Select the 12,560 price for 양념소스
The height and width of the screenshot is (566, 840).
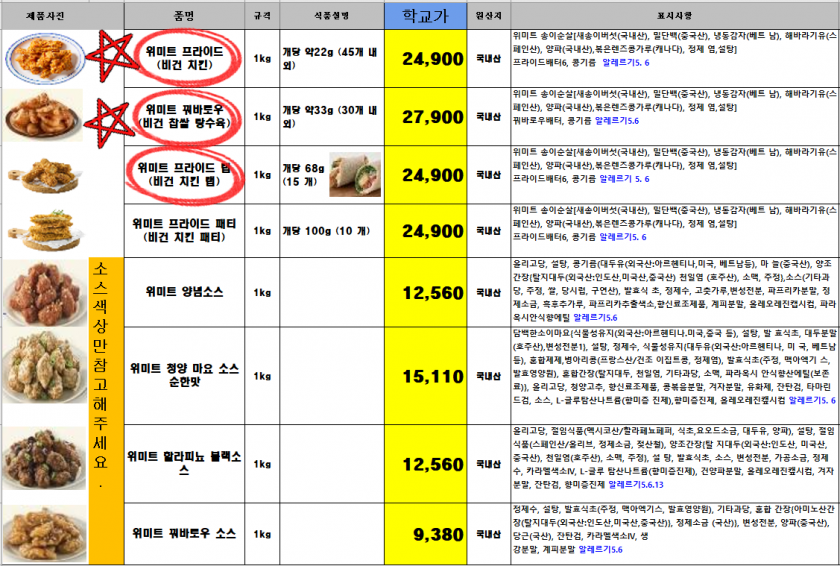[x=425, y=292]
